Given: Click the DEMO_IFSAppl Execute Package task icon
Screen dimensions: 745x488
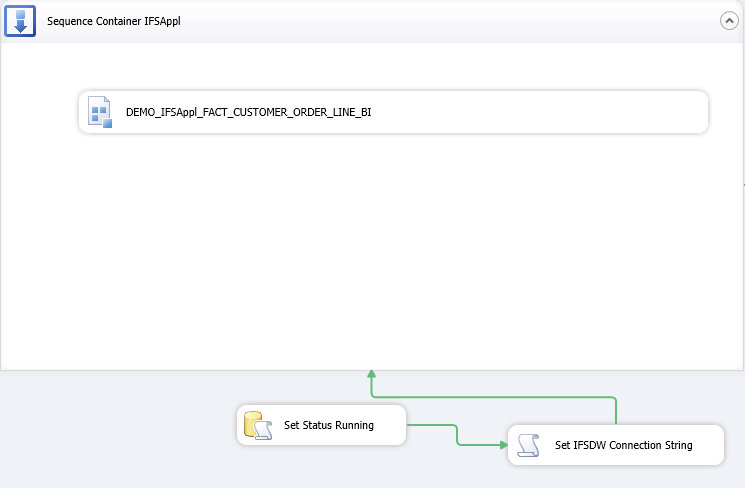Looking at the screenshot, I should tap(100, 112).
